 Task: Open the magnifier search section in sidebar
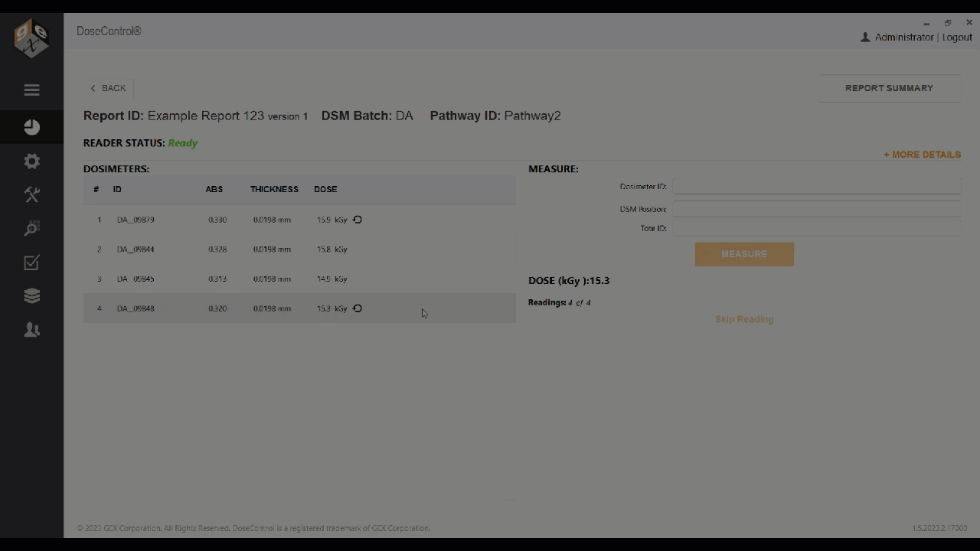31,229
